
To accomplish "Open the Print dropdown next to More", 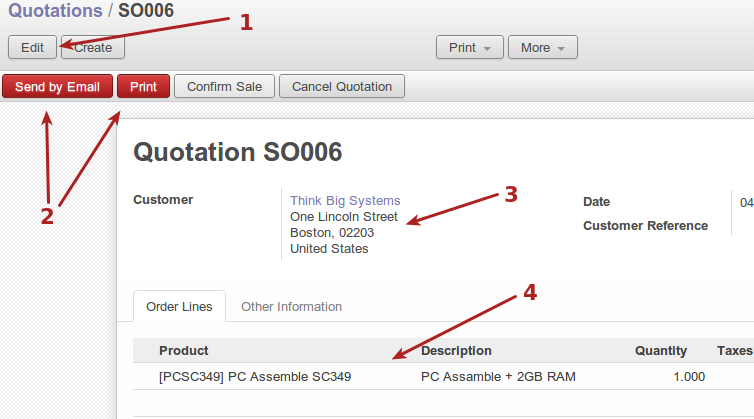I will tap(469, 47).
